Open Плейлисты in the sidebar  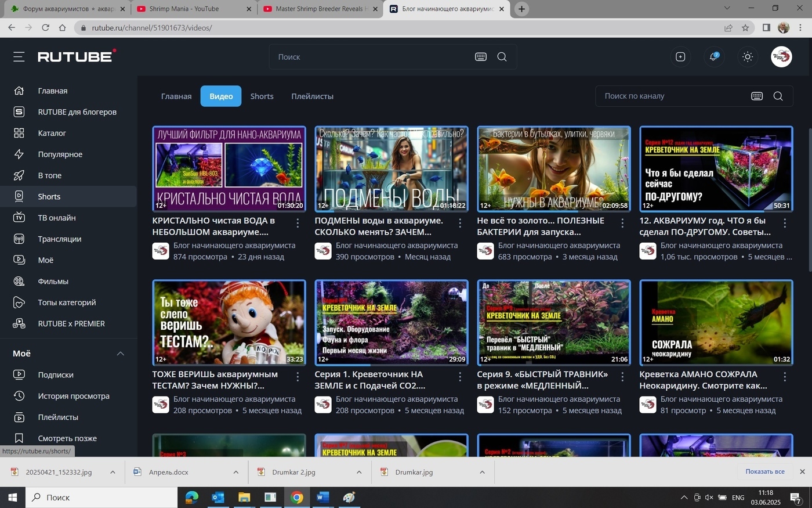click(x=68, y=417)
